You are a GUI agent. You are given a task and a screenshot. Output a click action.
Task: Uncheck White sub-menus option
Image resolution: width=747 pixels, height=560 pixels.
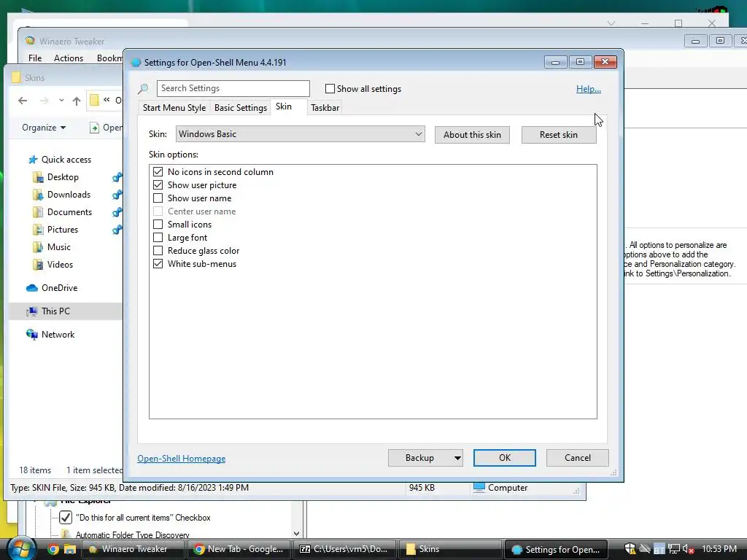pyautogui.click(x=158, y=263)
